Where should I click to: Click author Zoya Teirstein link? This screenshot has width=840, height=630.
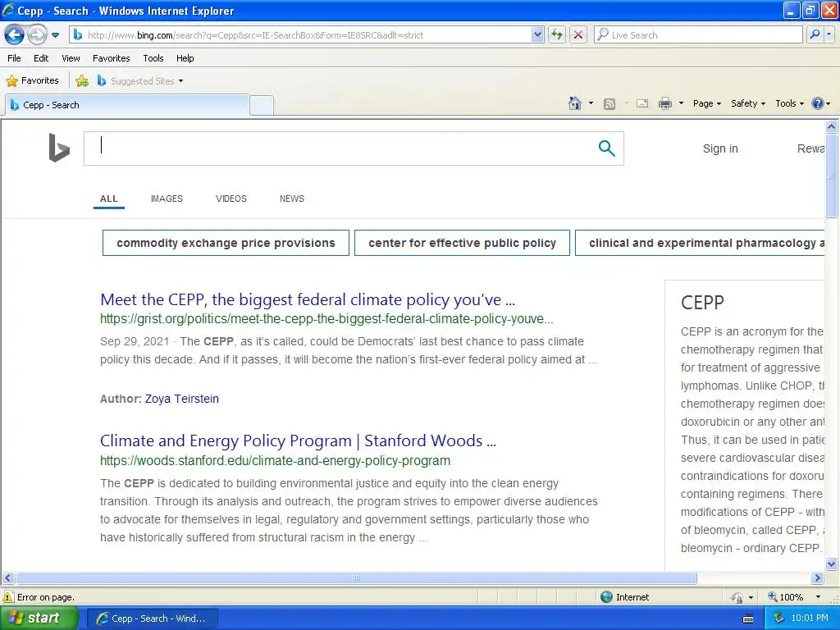click(x=181, y=399)
